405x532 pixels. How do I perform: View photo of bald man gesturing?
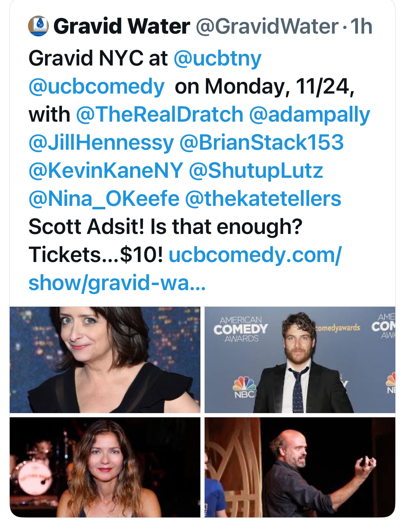tap(300, 467)
